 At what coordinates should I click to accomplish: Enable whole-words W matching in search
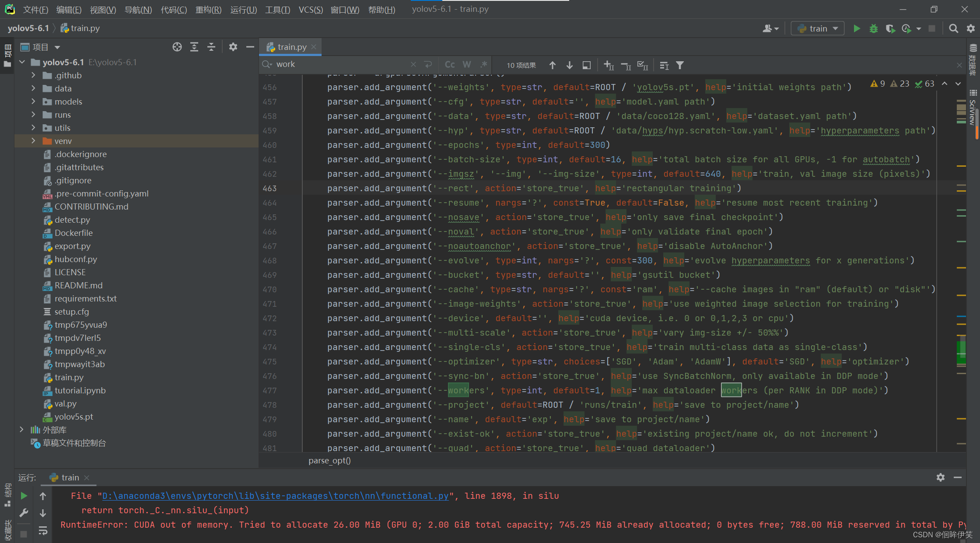(466, 64)
